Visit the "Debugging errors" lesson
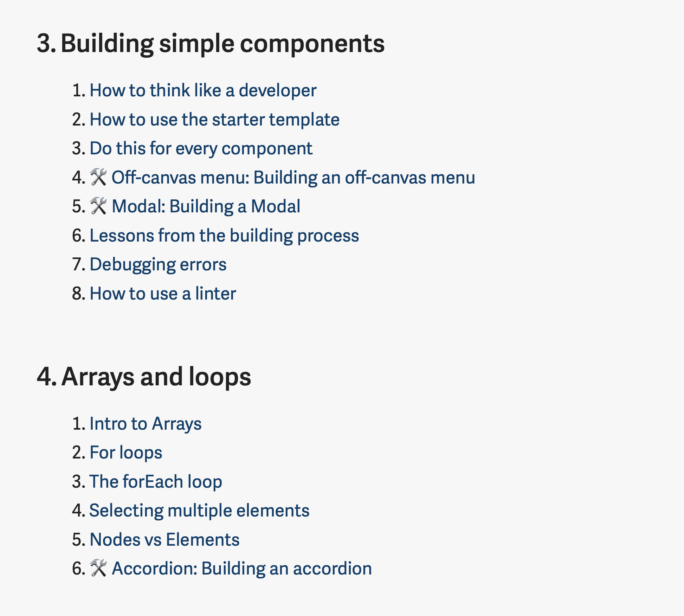Image resolution: width=684 pixels, height=616 pixels. pos(158,265)
